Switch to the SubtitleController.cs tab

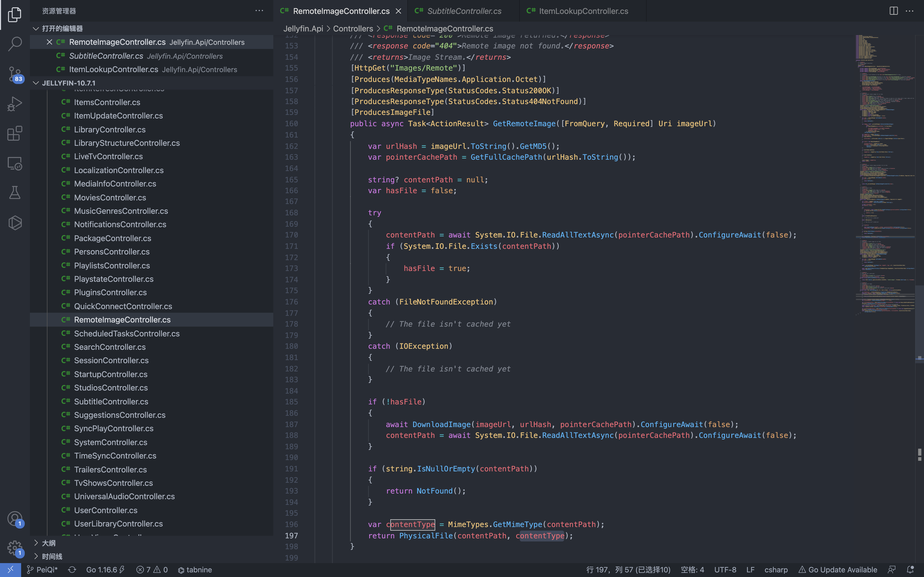(x=464, y=11)
